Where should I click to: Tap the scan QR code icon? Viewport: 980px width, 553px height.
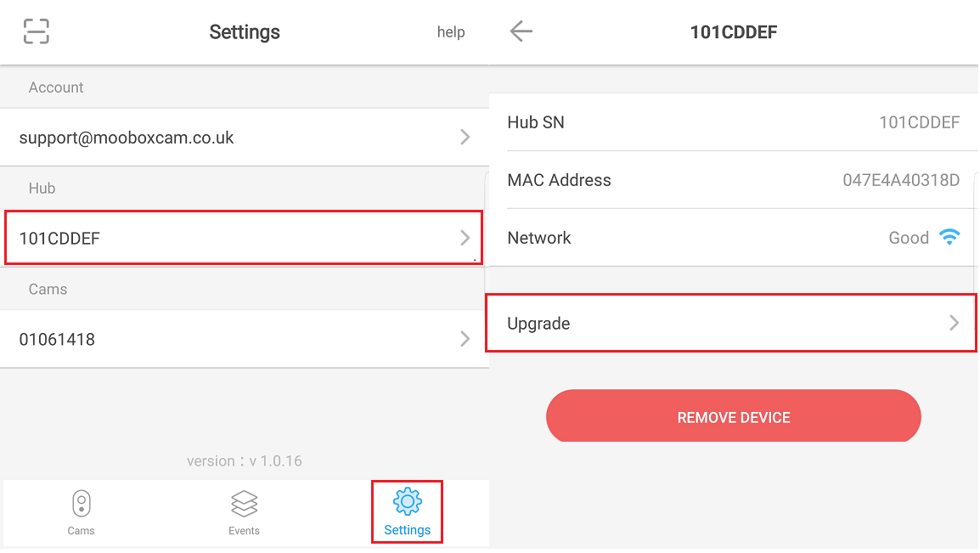37,31
